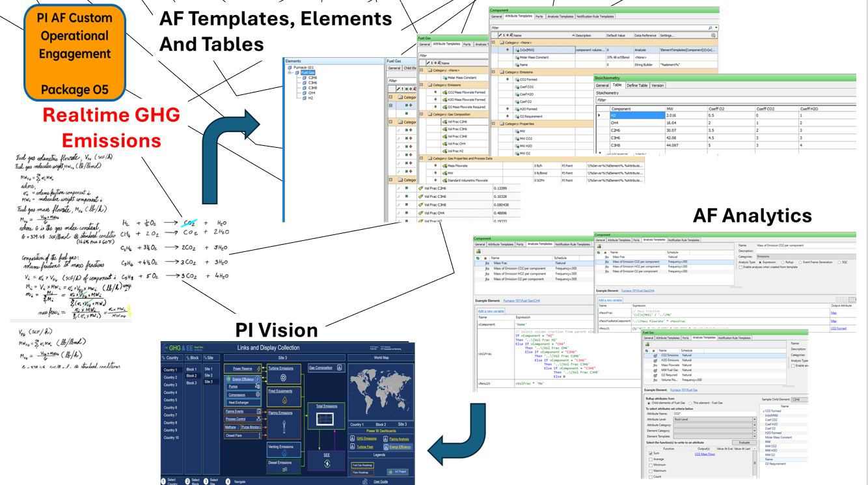
Task: Select This element - Fuel Gas radio
Action: pos(690,403)
